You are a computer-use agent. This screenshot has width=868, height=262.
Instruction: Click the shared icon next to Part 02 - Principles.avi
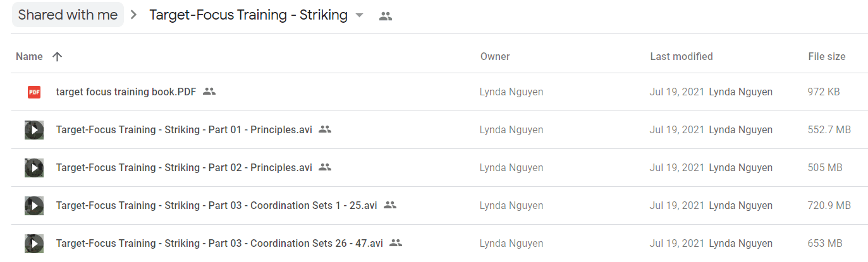tap(325, 167)
